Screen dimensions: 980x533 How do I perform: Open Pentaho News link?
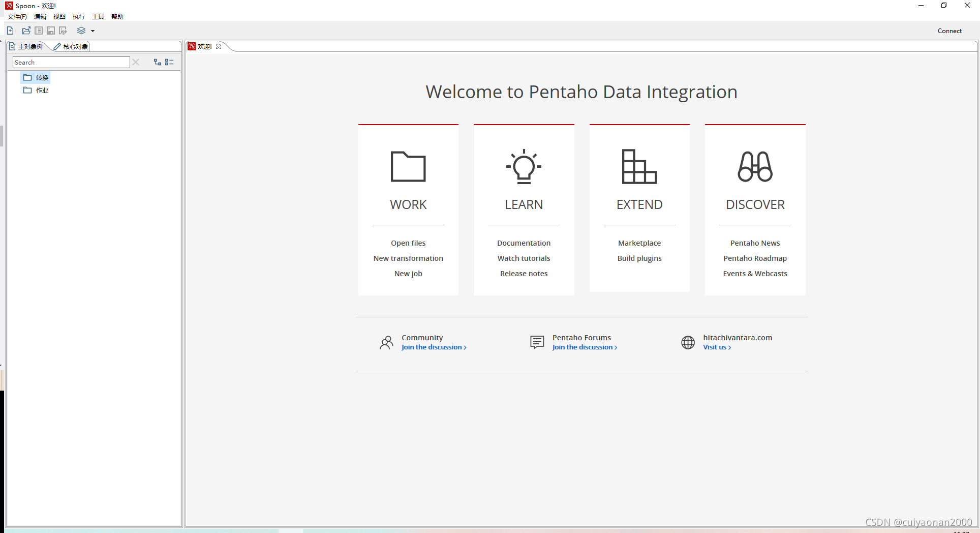click(755, 243)
